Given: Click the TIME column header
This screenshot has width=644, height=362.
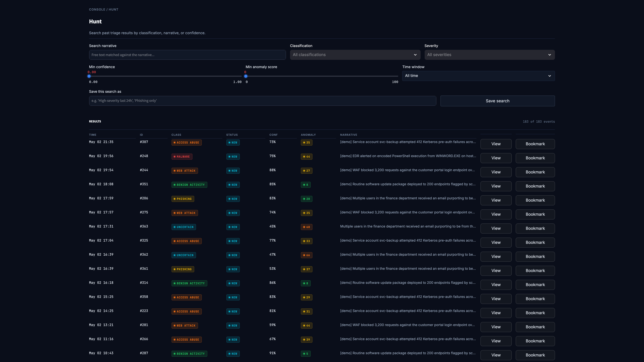Looking at the screenshot, I should click(93, 135).
